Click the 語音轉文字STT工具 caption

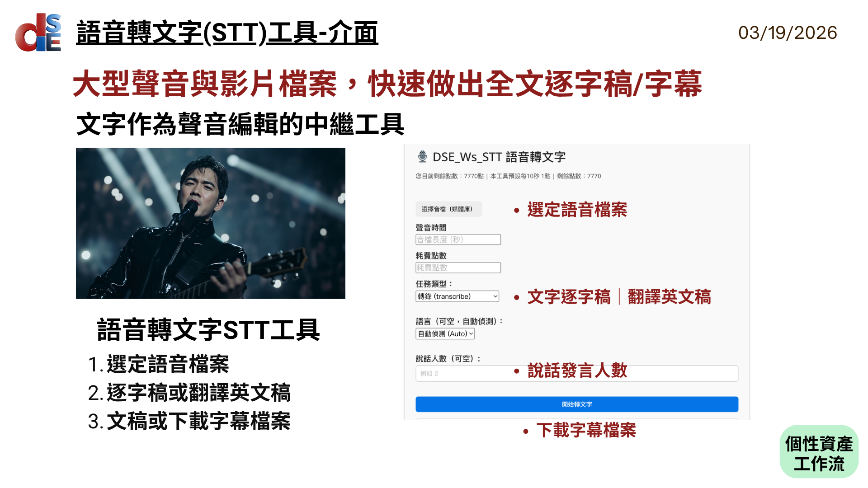(x=208, y=330)
